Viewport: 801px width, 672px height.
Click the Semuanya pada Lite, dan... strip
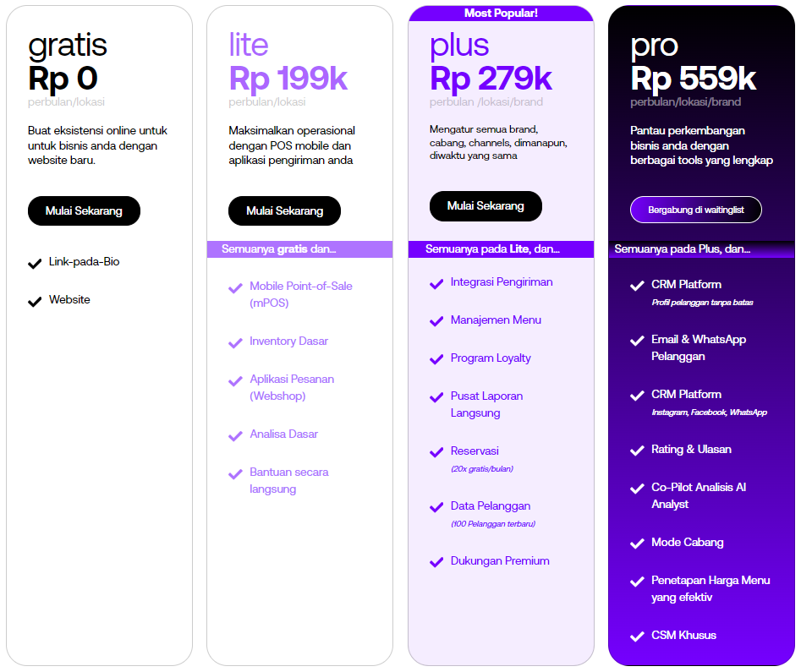coord(501,249)
